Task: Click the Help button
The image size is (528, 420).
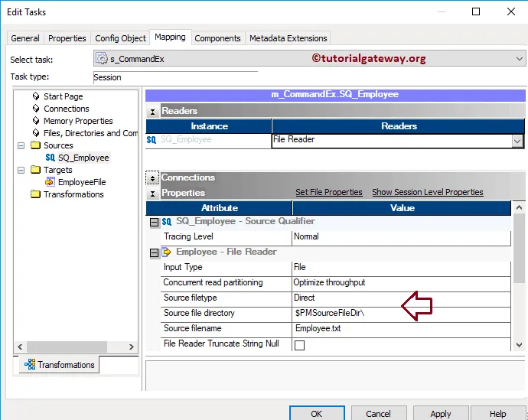Action: tap(497, 413)
